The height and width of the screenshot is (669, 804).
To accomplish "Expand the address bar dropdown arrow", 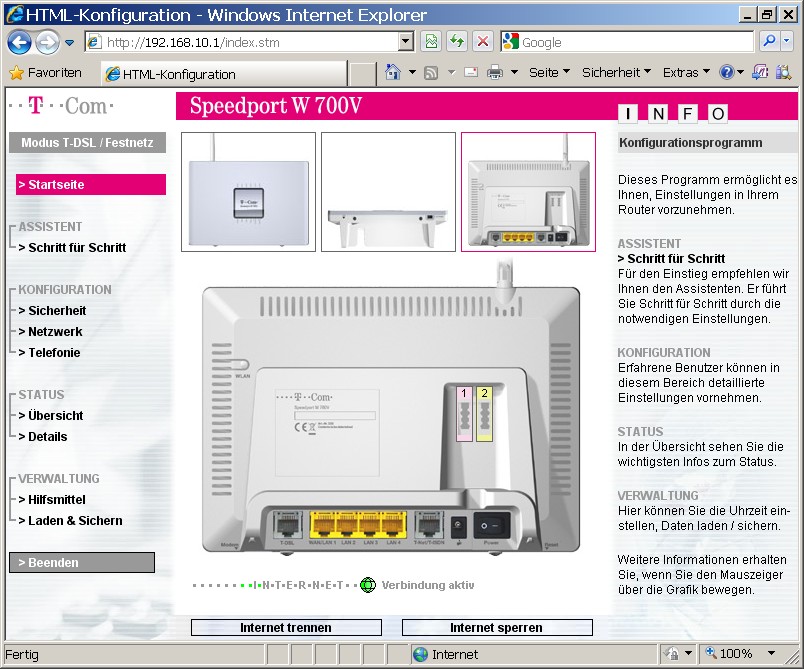I will 406,42.
